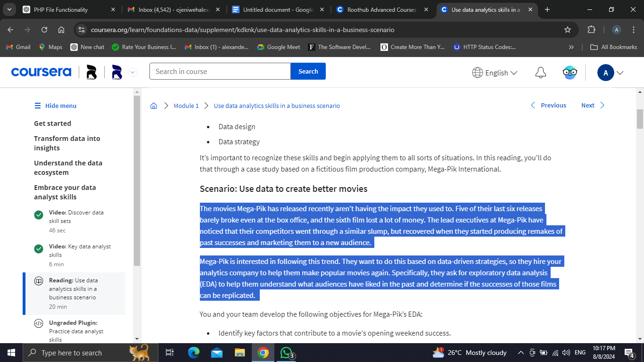Click the home icon in breadcrumb
The width and height of the screenshot is (644, 362).
point(154,106)
